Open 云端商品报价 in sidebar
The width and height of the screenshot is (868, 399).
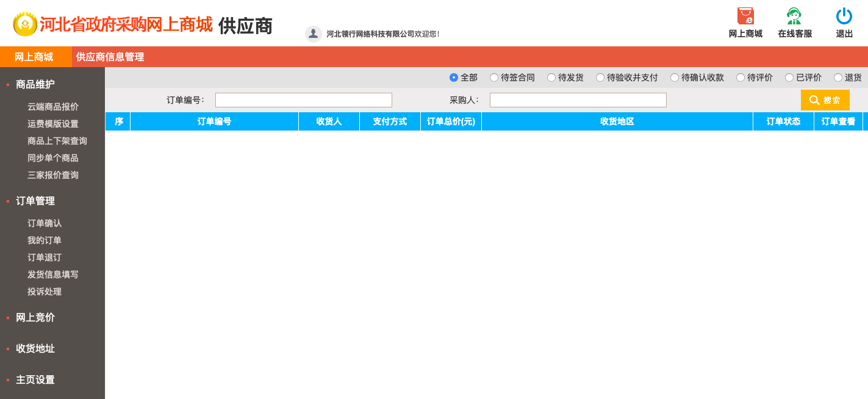coord(53,107)
